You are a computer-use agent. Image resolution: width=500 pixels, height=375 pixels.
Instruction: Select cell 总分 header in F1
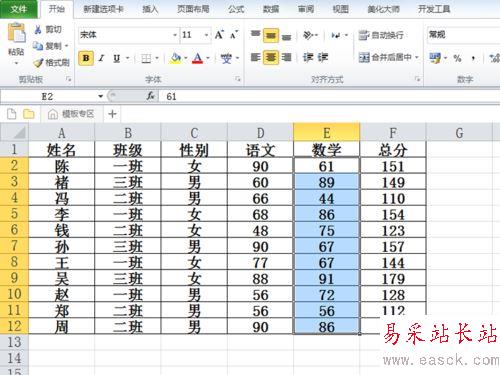(393, 150)
